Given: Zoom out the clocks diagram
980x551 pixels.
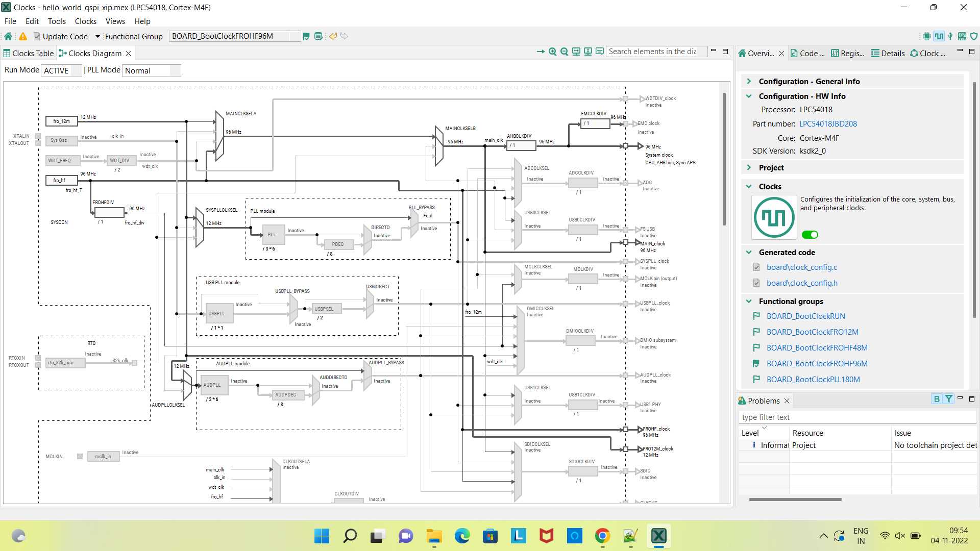Looking at the screenshot, I should tap(564, 52).
